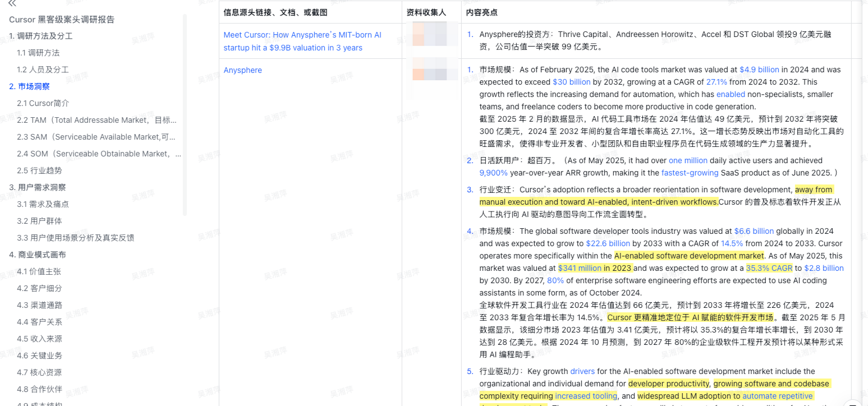Open the 'Anysphere' source link

point(243,70)
